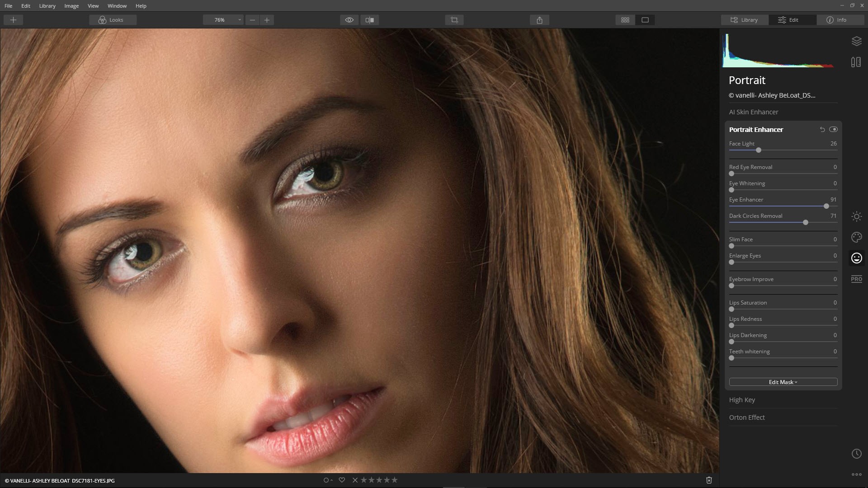
Task: Expand the Edit Mask dropdown
Action: tap(783, 382)
